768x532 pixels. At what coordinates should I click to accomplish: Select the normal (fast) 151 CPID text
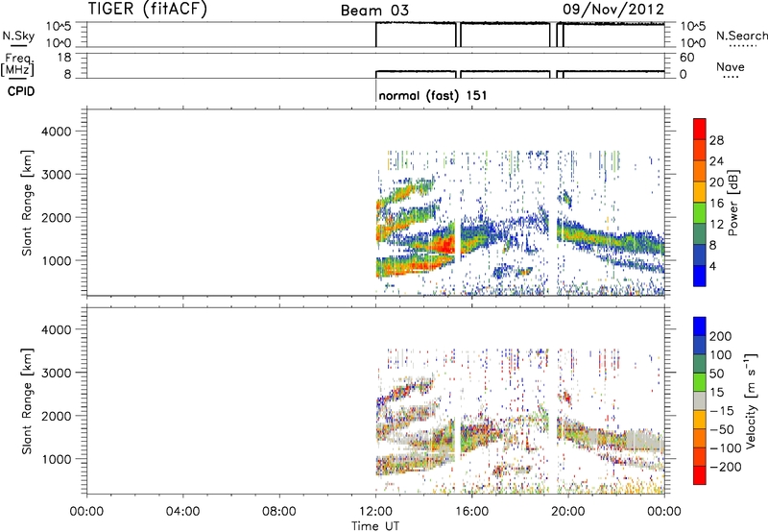pyautogui.click(x=433, y=95)
